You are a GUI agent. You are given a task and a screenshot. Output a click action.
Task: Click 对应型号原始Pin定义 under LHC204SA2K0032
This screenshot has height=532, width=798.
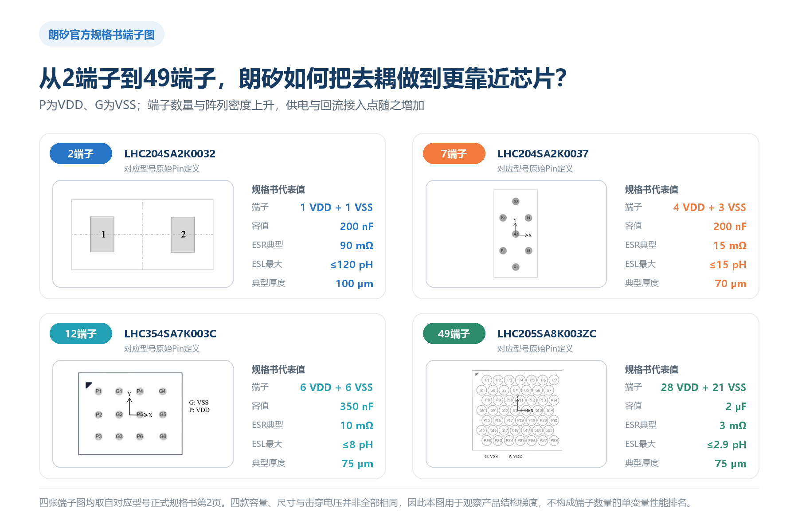coord(162,169)
